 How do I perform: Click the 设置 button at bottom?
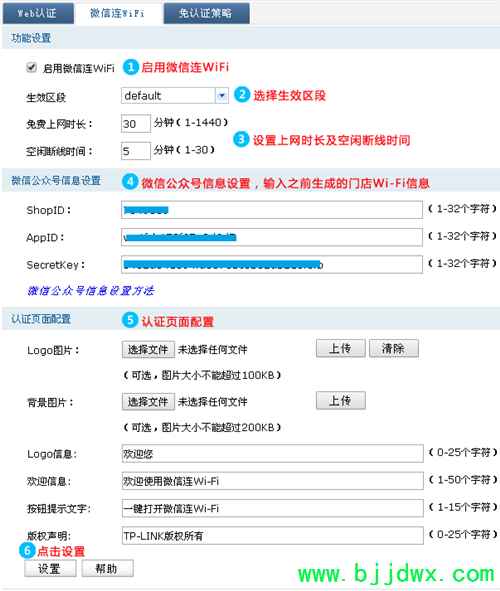point(50,568)
